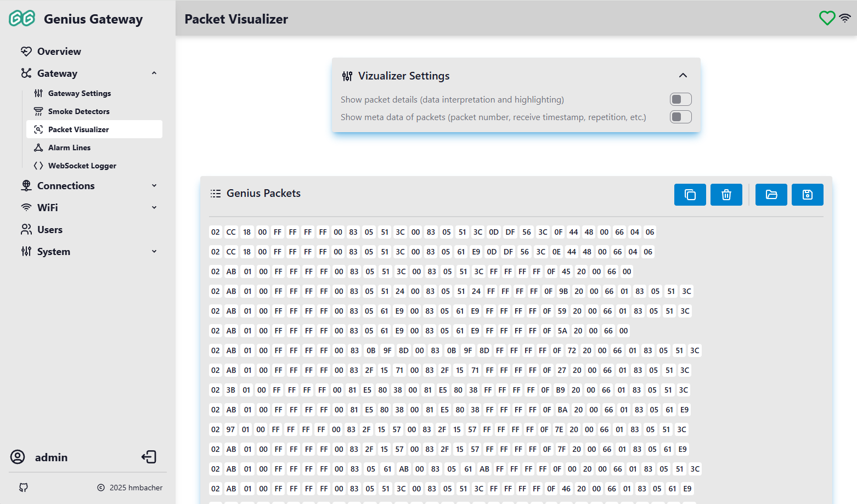Click the logout icon beside admin

pos(149,457)
